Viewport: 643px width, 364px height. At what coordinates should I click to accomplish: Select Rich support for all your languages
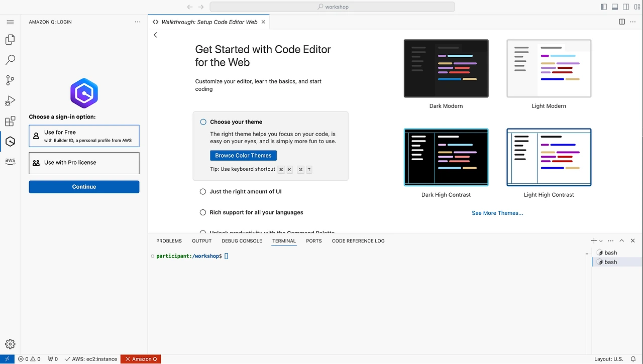pos(203,212)
